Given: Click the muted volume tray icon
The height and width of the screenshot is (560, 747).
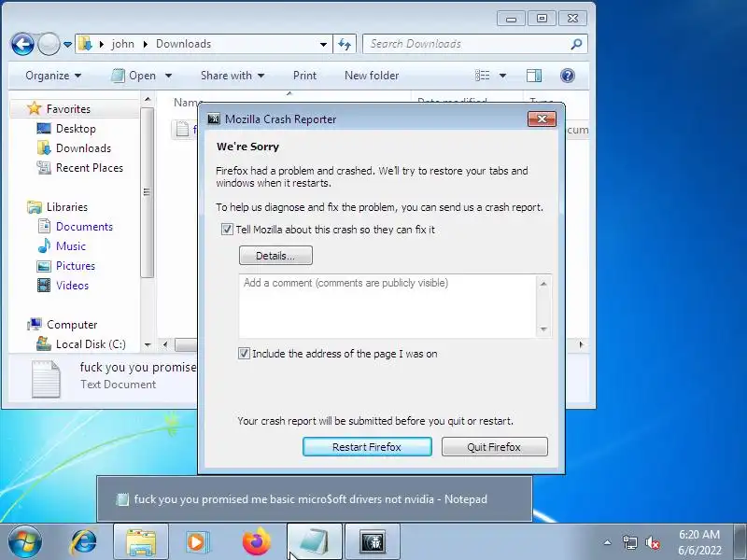Looking at the screenshot, I should (652, 542).
